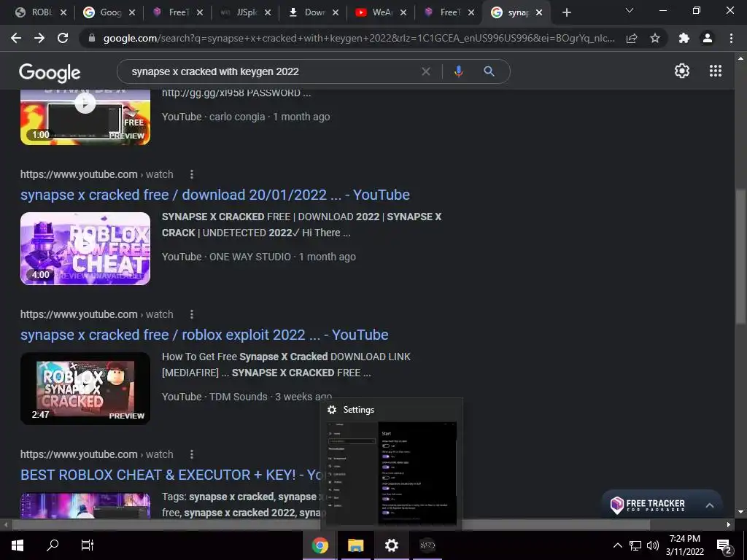Open the notification center icon
Viewport: 747px width, 560px height.
point(724,546)
